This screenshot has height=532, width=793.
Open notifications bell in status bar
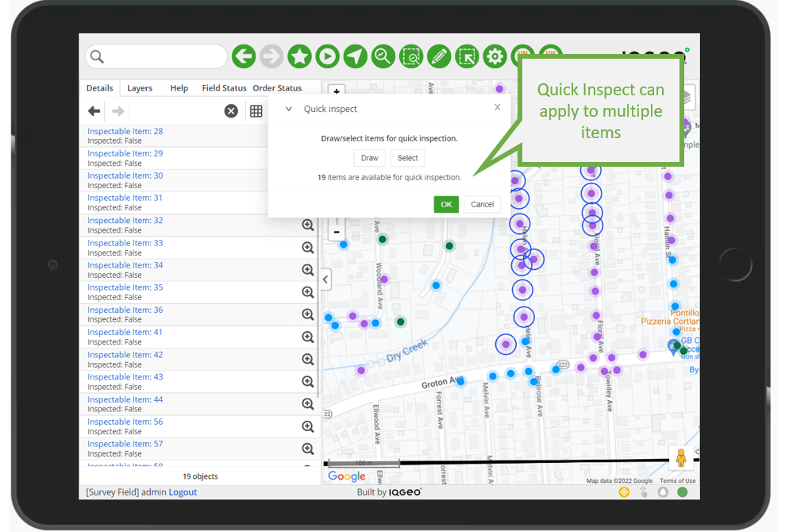663,492
